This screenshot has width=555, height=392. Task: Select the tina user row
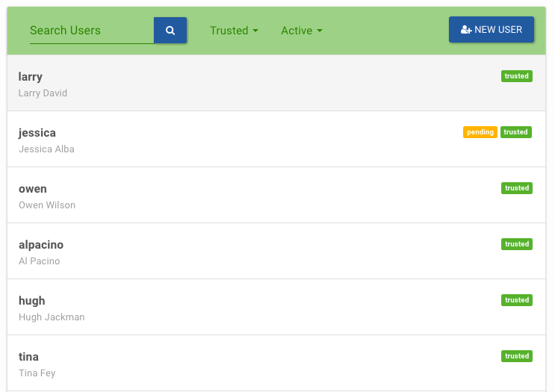pos(276,363)
